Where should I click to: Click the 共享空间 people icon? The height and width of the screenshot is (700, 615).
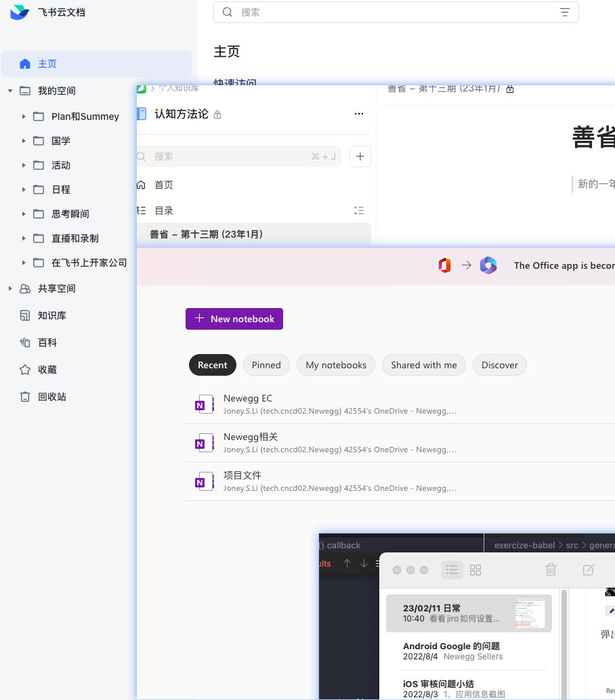tap(25, 289)
